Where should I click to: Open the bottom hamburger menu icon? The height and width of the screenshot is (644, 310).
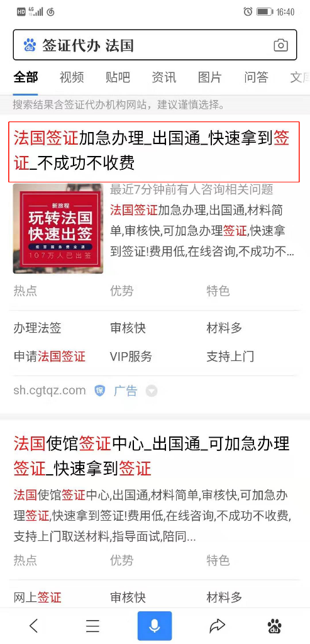click(93, 626)
